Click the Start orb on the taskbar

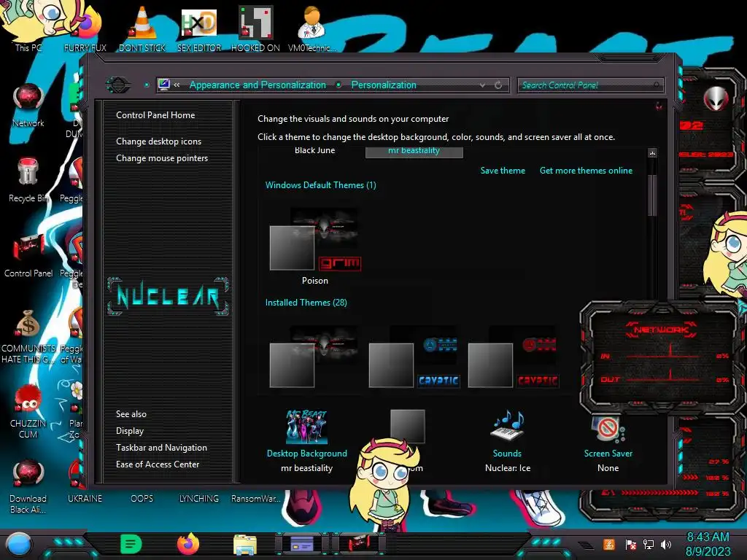point(18,545)
